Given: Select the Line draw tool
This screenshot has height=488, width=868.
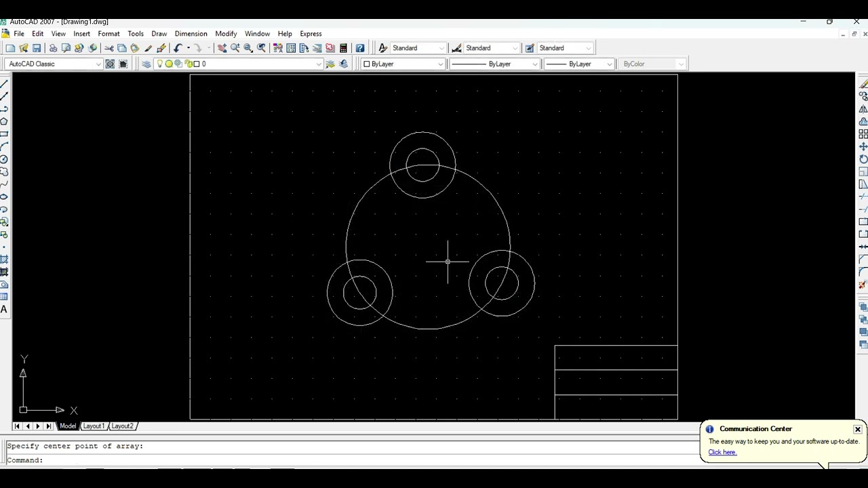Looking at the screenshot, I should tap(4, 84).
